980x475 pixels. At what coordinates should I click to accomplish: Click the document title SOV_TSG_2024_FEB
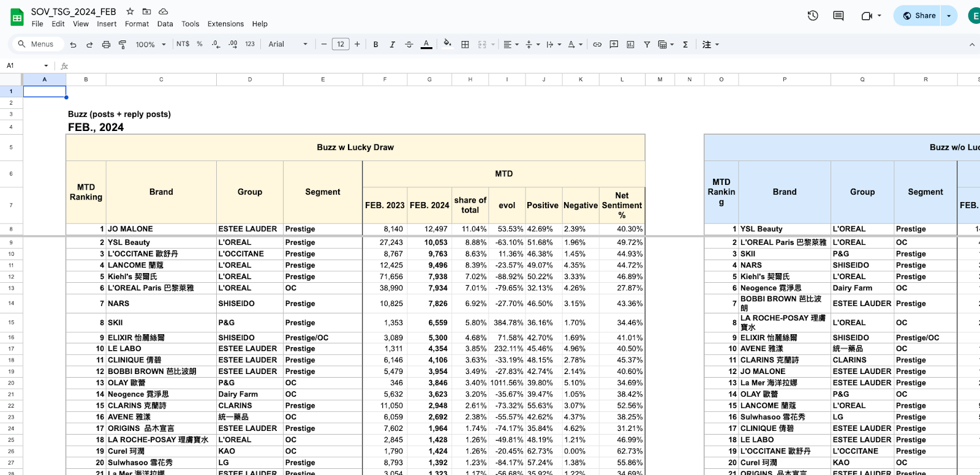73,12
